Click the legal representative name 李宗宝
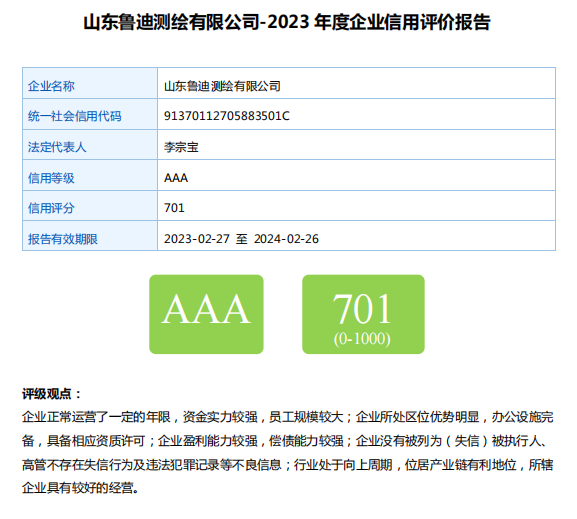Image resolution: width=577 pixels, height=519 pixels. (x=181, y=147)
